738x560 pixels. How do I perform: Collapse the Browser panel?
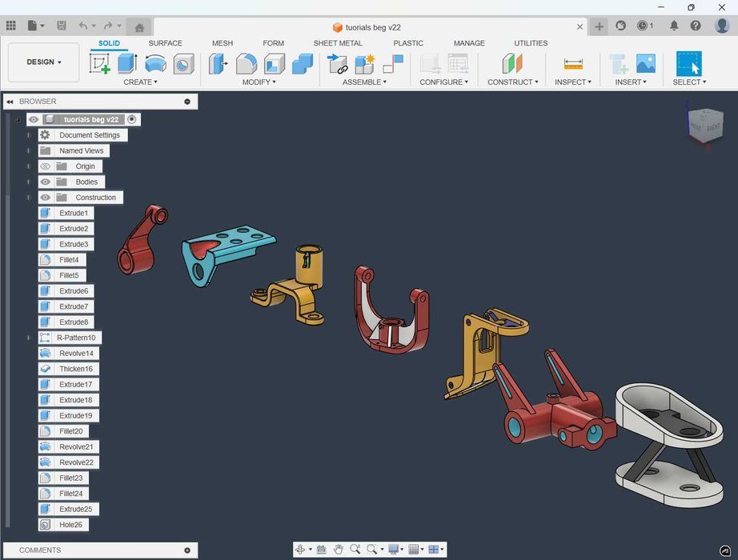pos(10,102)
